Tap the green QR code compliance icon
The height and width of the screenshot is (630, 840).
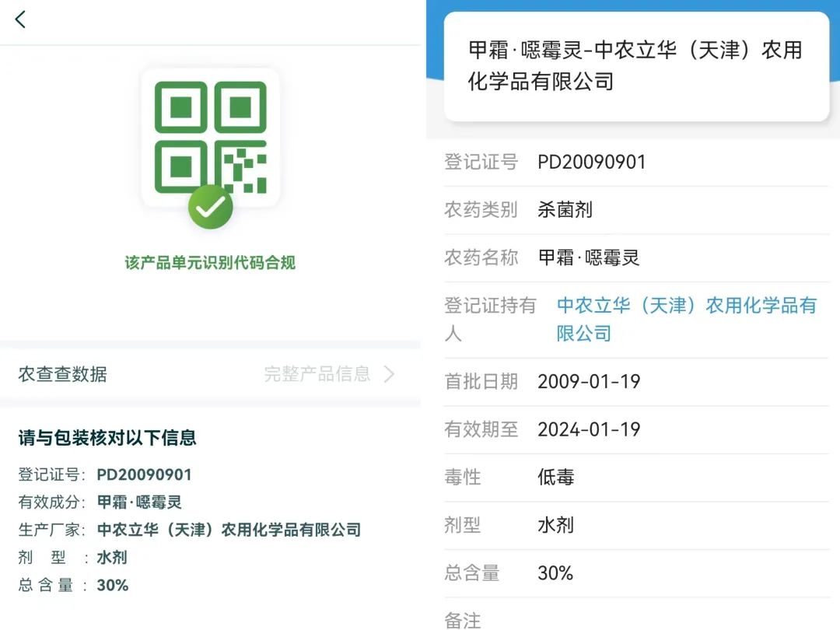coord(210,138)
